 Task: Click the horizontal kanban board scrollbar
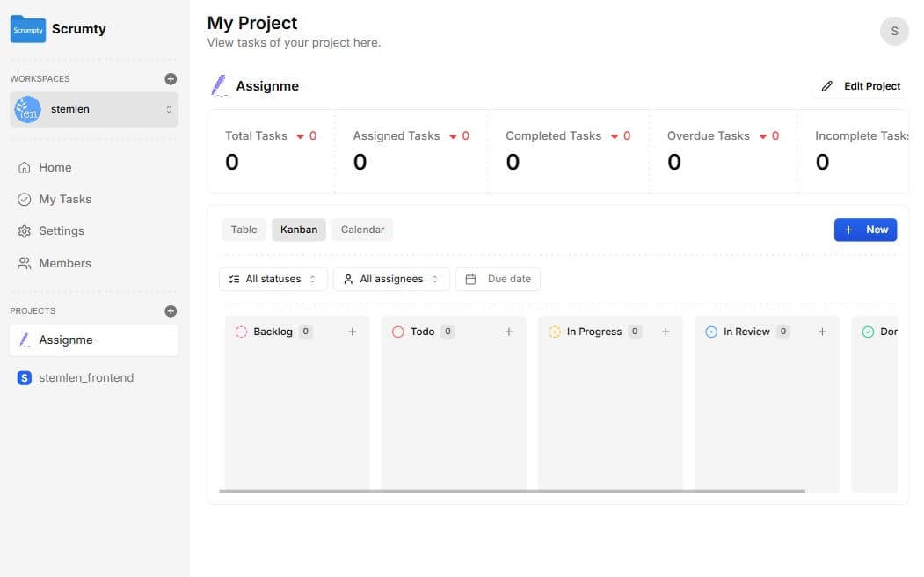pos(512,491)
